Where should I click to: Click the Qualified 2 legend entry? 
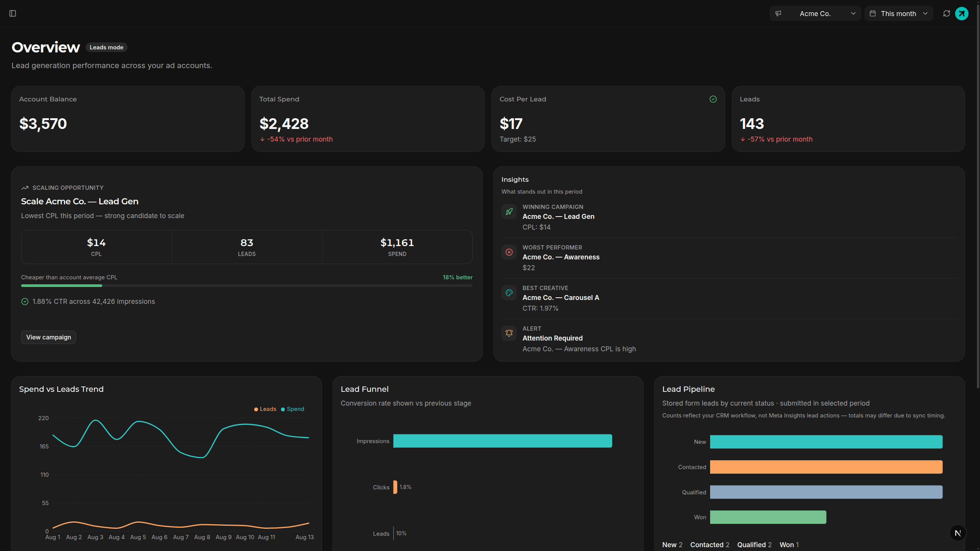pyautogui.click(x=755, y=545)
